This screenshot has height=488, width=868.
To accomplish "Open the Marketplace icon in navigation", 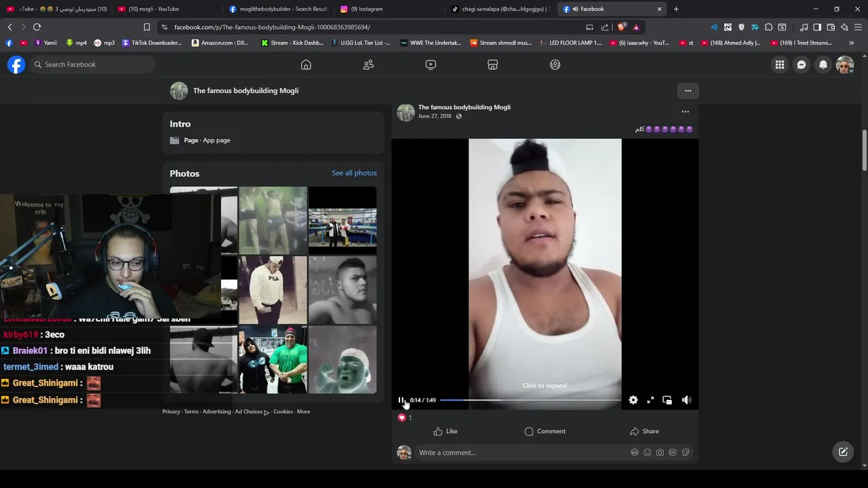I will [493, 64].
